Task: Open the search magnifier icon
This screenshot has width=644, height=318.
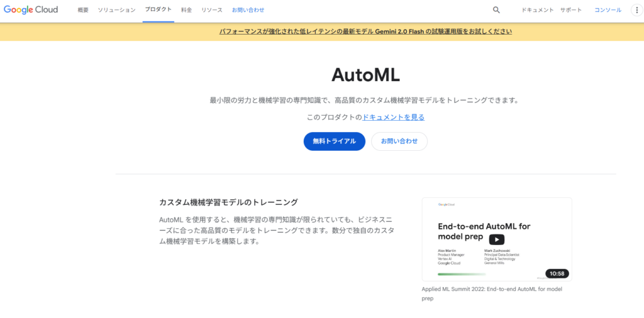Action: coord(496,10)
